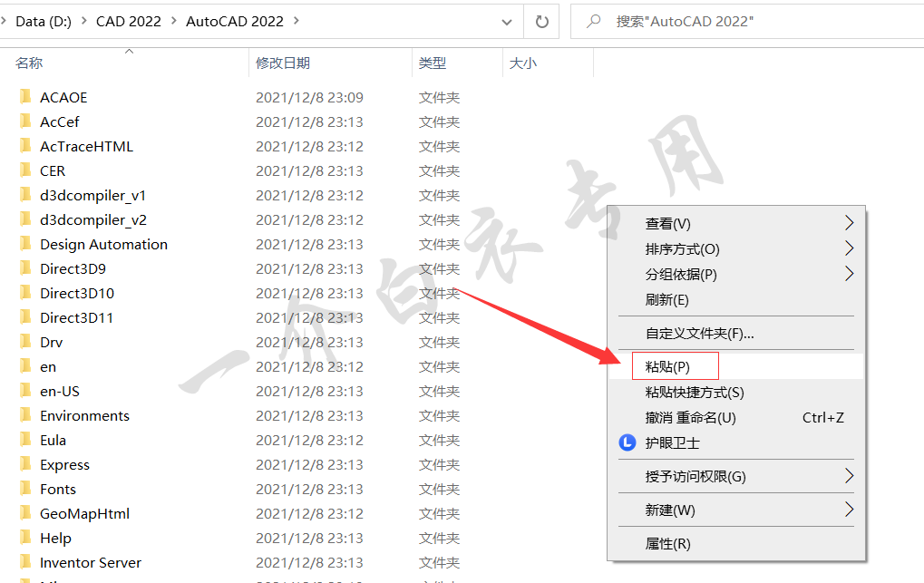
Task: Click the 2021/12/8 23:09 date of ACAOE
Action: coord(309,97)
